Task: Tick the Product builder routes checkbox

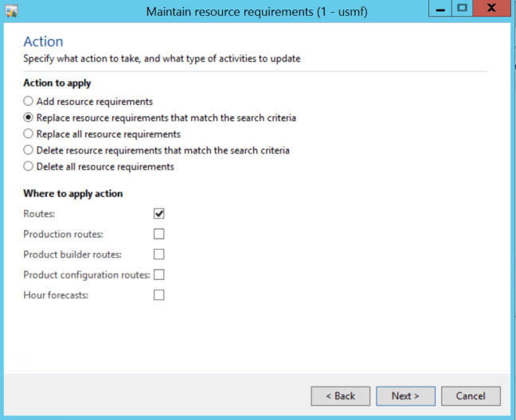Action: click(159, 255)
